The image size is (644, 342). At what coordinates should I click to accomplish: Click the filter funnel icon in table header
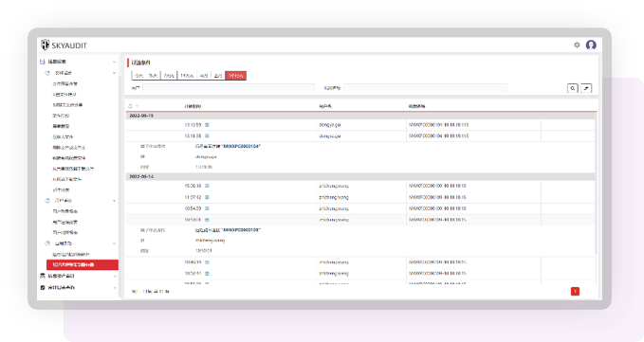pos(138,106)
